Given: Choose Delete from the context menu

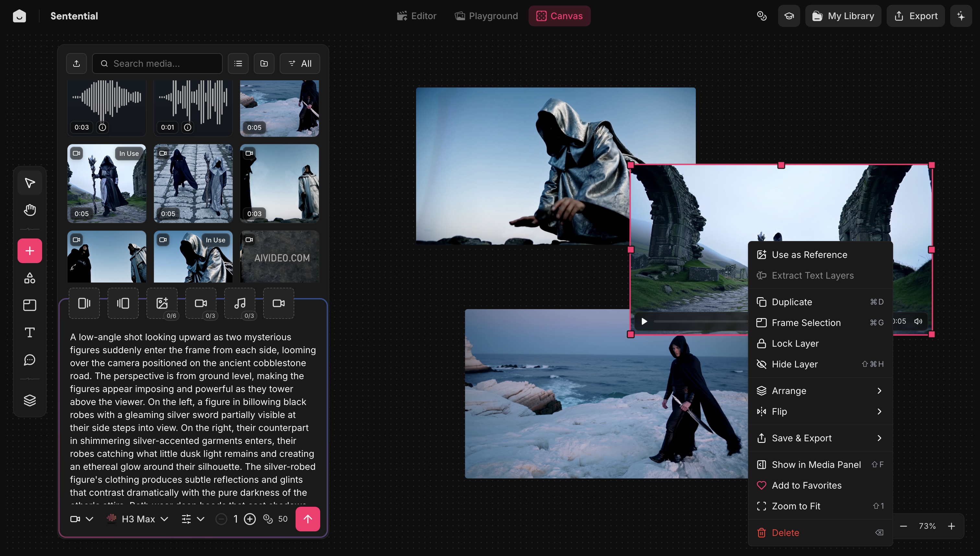Looking at the screenshot, I should pyautogui.click(x=820, y=532).
